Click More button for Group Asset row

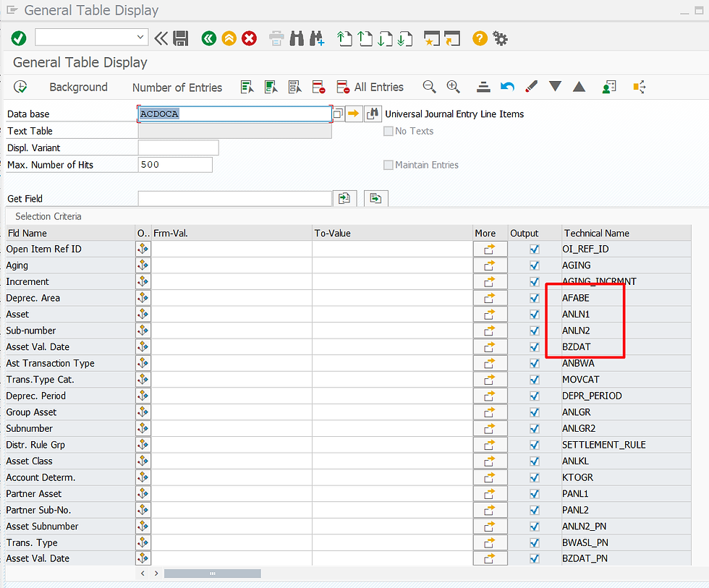(491, 412)
